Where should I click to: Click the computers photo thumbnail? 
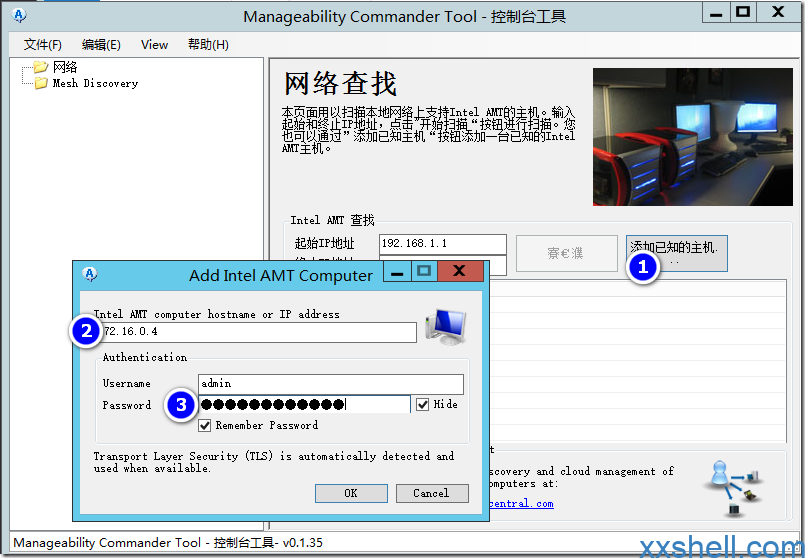tap(693, 137)
